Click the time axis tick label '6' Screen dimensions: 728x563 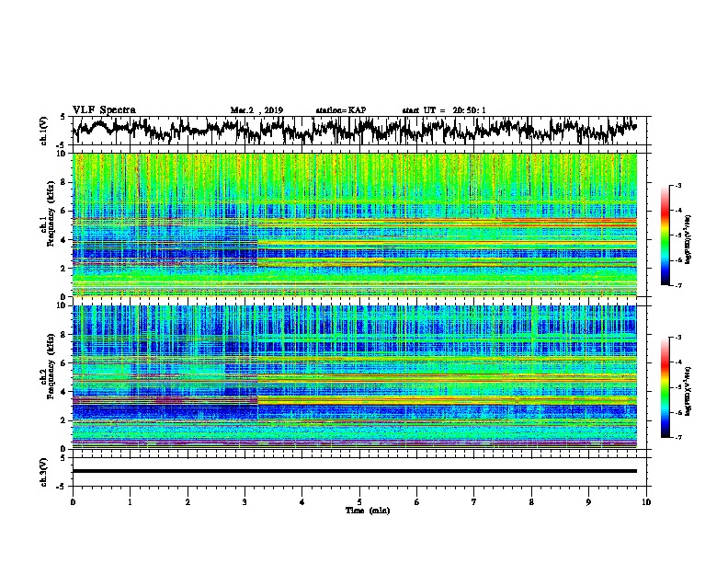click(x=417, y=502)
